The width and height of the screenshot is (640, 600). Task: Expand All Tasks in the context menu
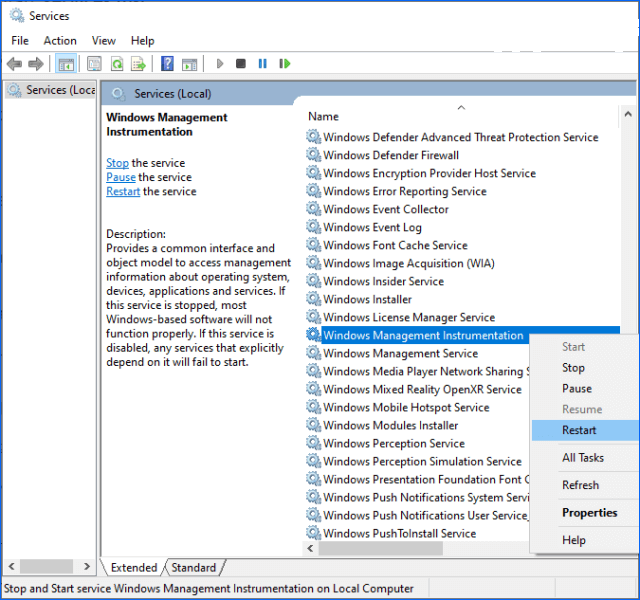(585, 458)
